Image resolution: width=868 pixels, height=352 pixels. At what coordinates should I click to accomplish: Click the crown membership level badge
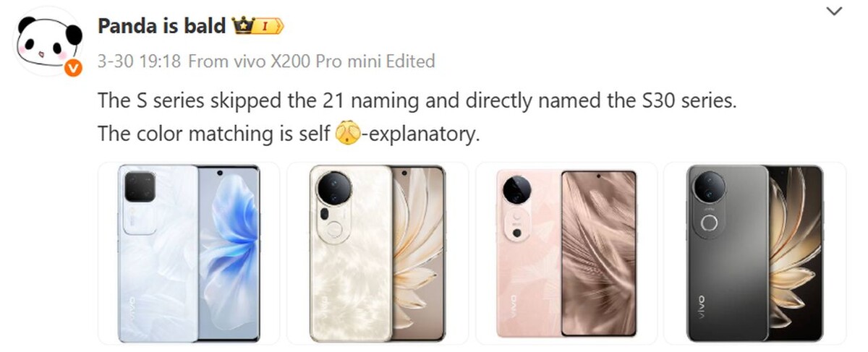(x=258, y=26)
